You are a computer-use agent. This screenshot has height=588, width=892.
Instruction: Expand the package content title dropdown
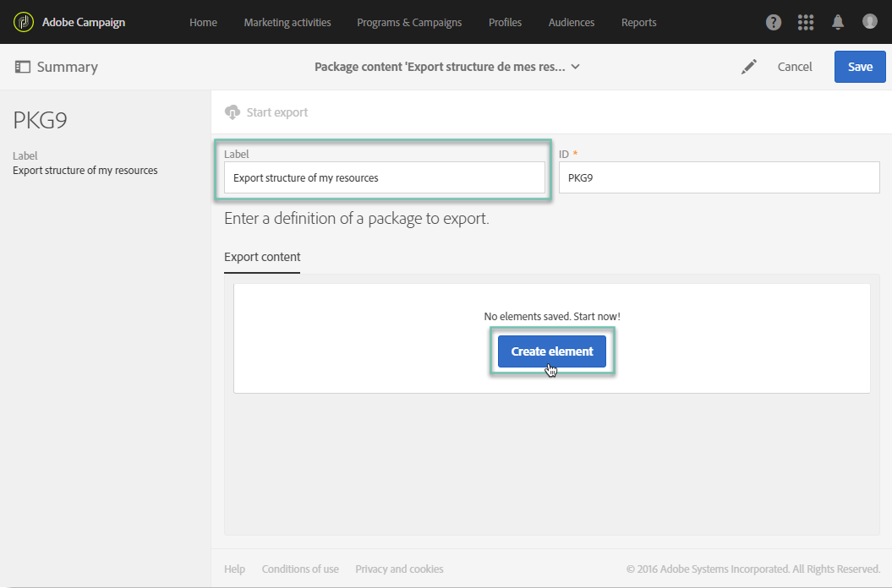[576, 67]
